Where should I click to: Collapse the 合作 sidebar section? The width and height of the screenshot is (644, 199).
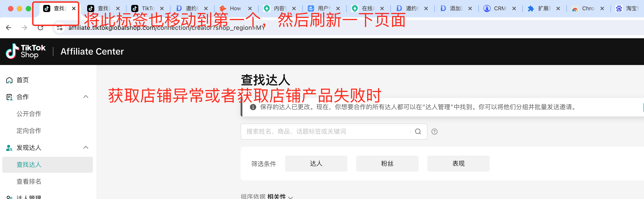86,97
